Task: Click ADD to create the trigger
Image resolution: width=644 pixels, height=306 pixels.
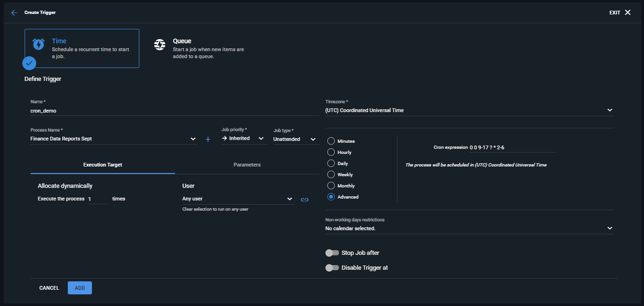Action: point(79,287)
